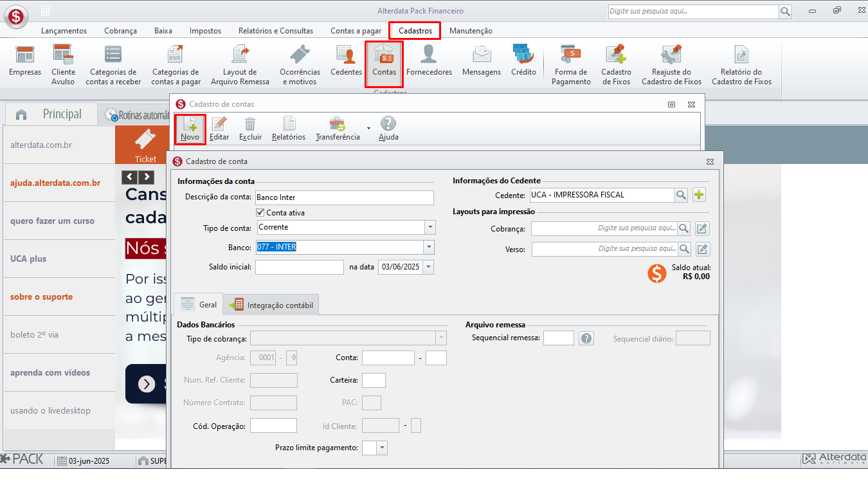868x483 pixels.
Task: Click the edit icon beside Cobrança layout
Action: pyautogui.click(x=703, y=228)
